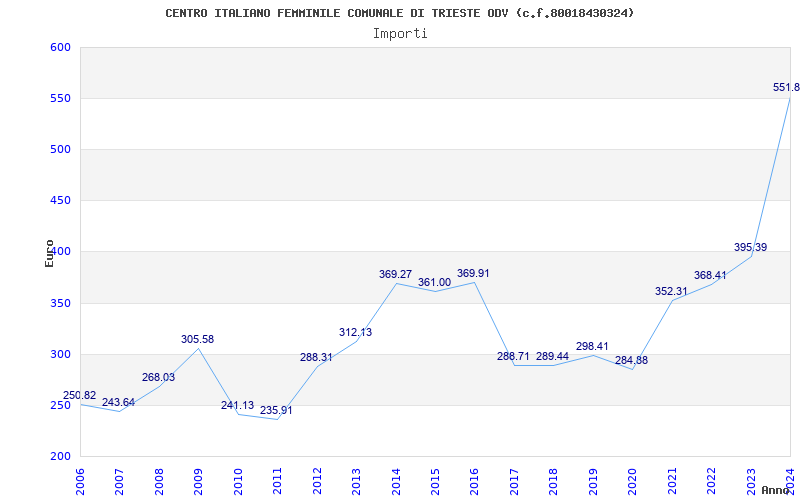The height and width of the screenshot is (500, 800).
Task: Click x-axis year 2013
Action: (x=356, y=481)
